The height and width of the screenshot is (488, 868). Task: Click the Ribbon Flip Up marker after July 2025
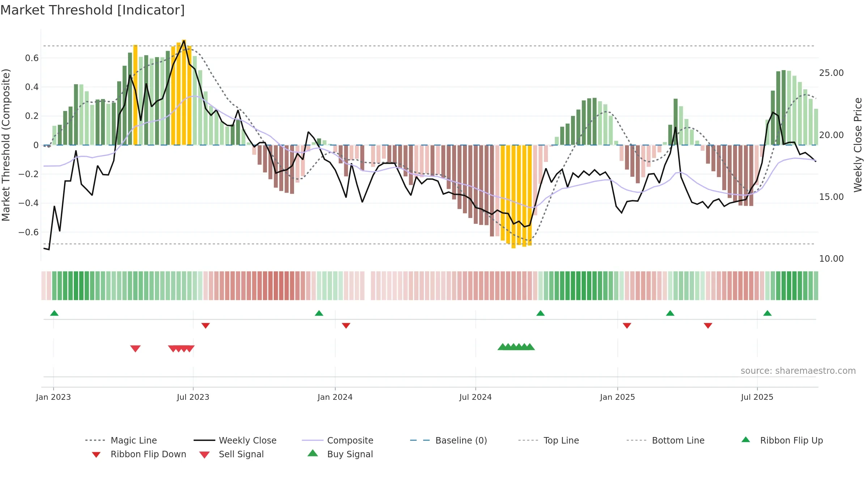tap(767, 313)
